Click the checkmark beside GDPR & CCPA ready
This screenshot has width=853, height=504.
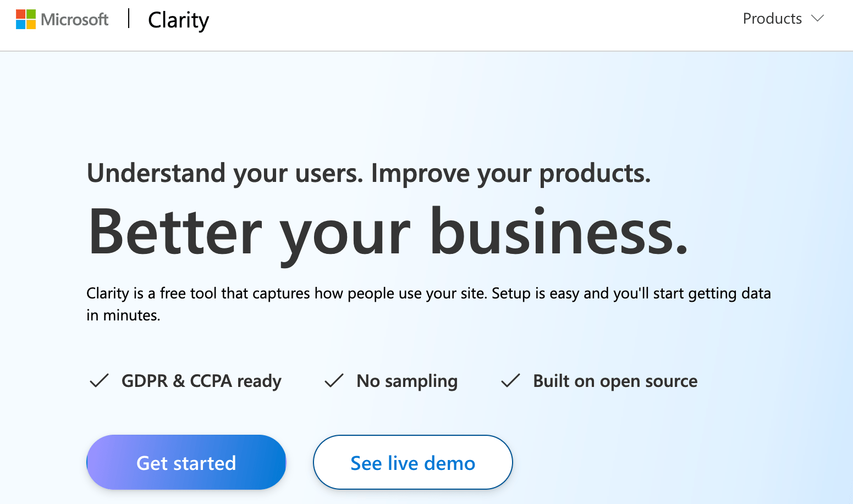(x=99, y=380)
